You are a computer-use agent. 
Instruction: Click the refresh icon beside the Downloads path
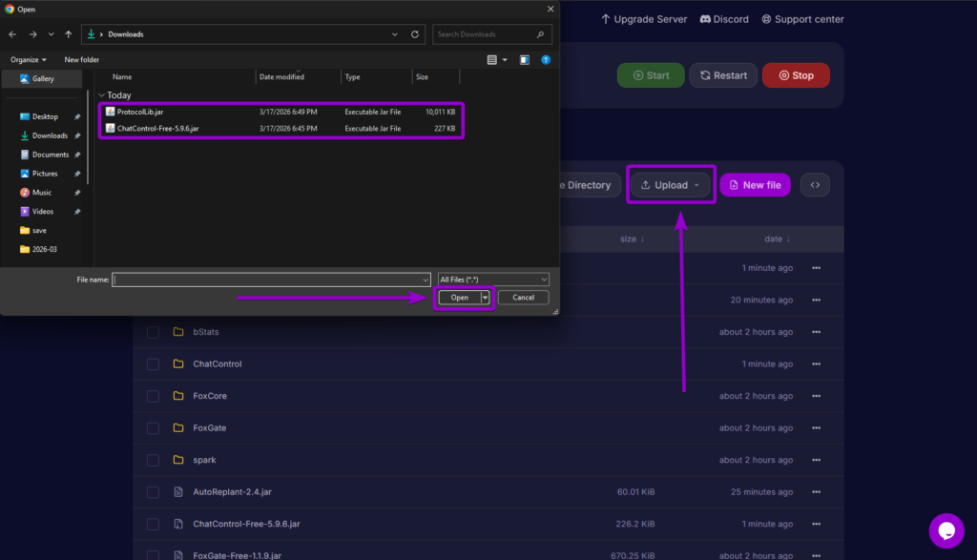pos(415,33)
